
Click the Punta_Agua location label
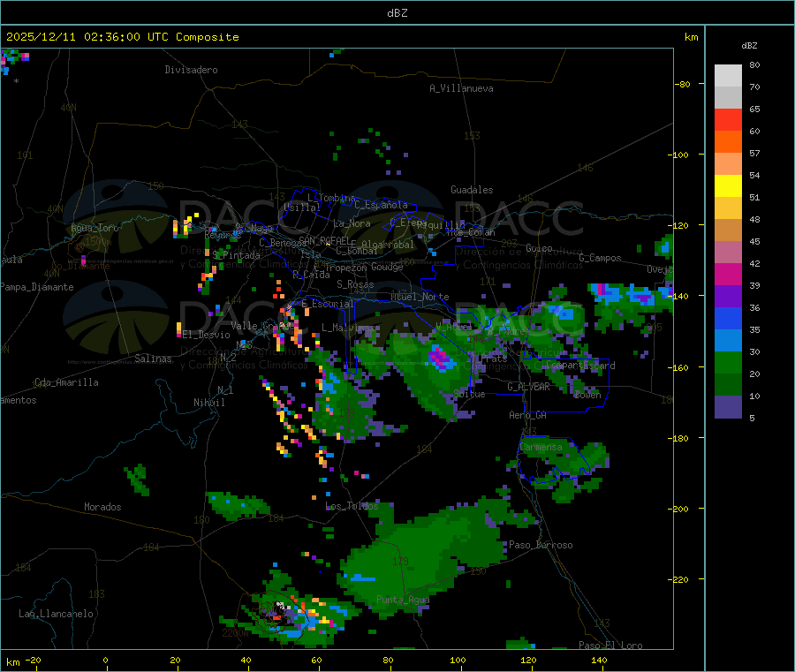(x=403, y=600)
